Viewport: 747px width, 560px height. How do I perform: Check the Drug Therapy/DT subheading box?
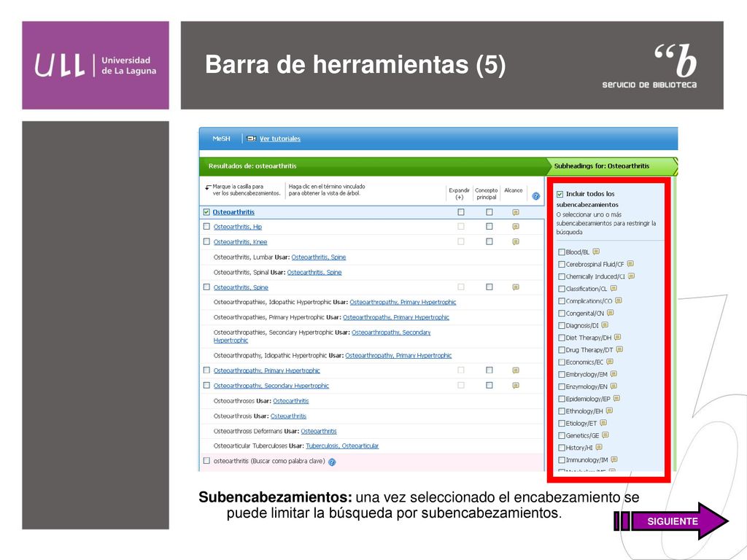click(562, 351)
